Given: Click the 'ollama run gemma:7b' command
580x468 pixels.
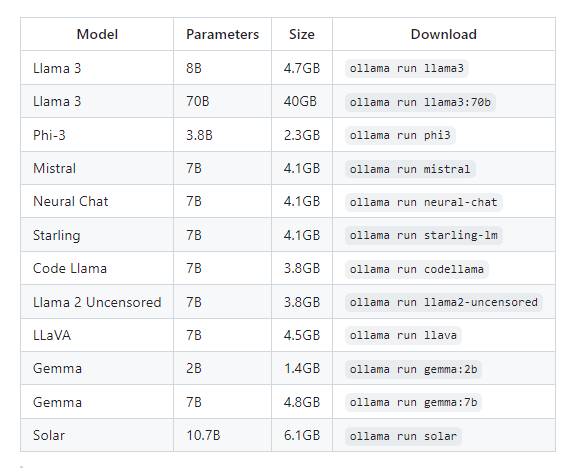Looking at the screenshot, I should [413, 402].
